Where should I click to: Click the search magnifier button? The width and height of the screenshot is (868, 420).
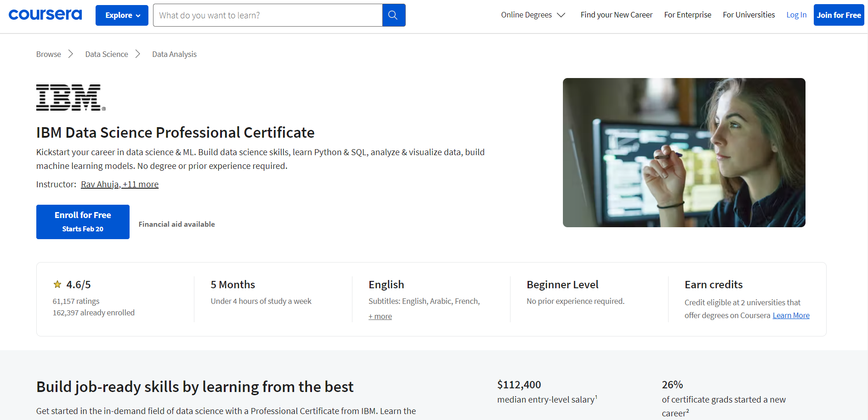coord(393,15)
